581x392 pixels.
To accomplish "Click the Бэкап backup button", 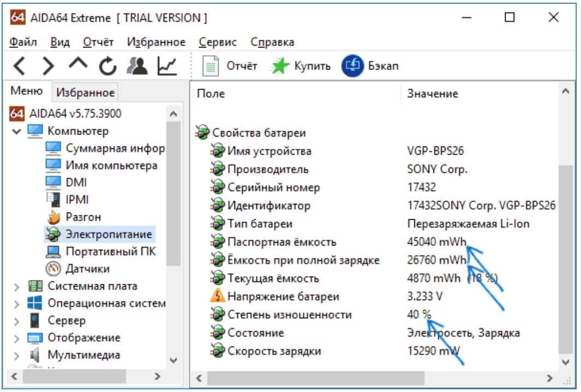I will coord(370,66).
